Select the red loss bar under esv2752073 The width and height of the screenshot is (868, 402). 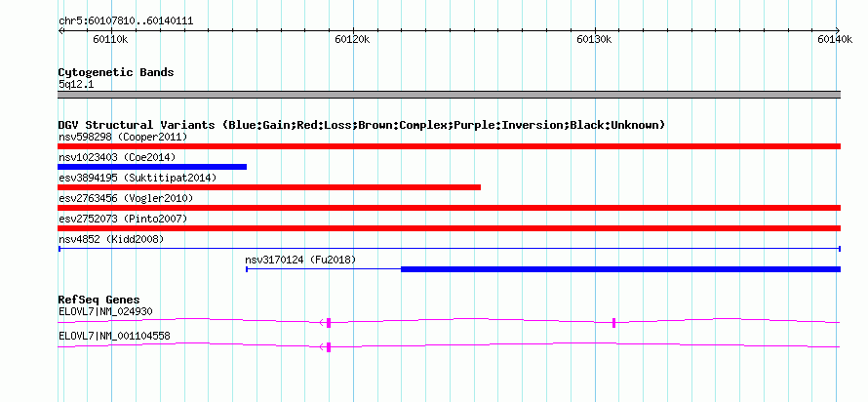[x=449, y=228]
